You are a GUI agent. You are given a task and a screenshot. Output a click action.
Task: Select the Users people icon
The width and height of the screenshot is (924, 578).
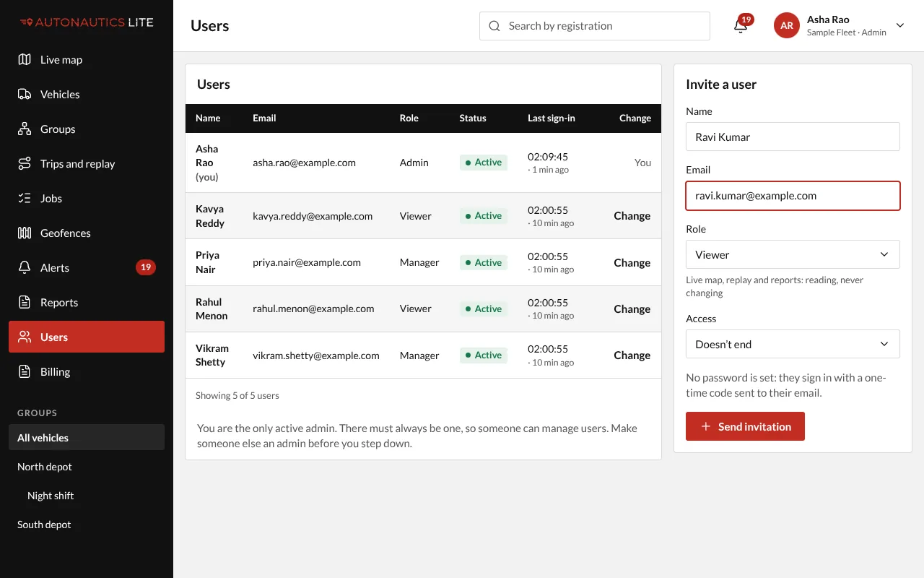point(25,337)
